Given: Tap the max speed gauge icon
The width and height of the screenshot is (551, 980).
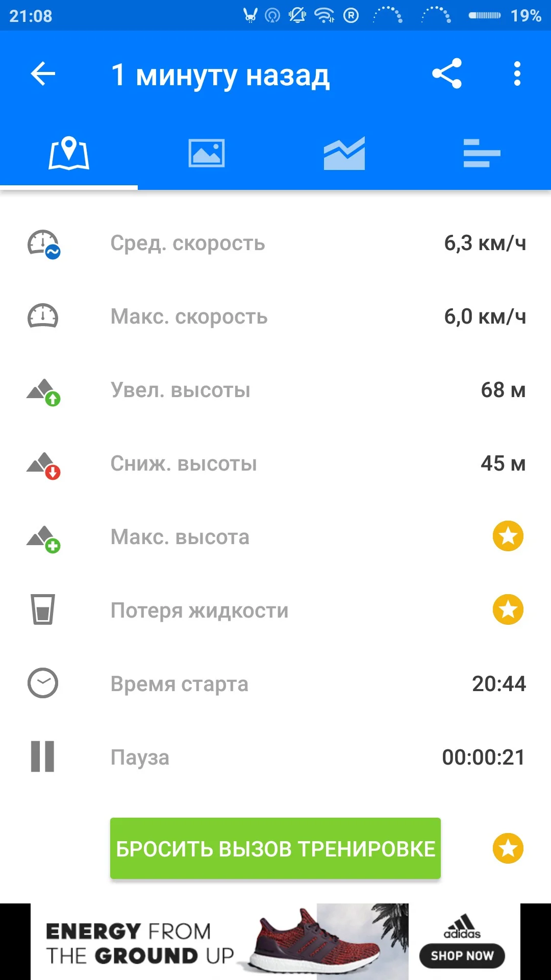Looking at the screenshot, I should pos(43,316).
